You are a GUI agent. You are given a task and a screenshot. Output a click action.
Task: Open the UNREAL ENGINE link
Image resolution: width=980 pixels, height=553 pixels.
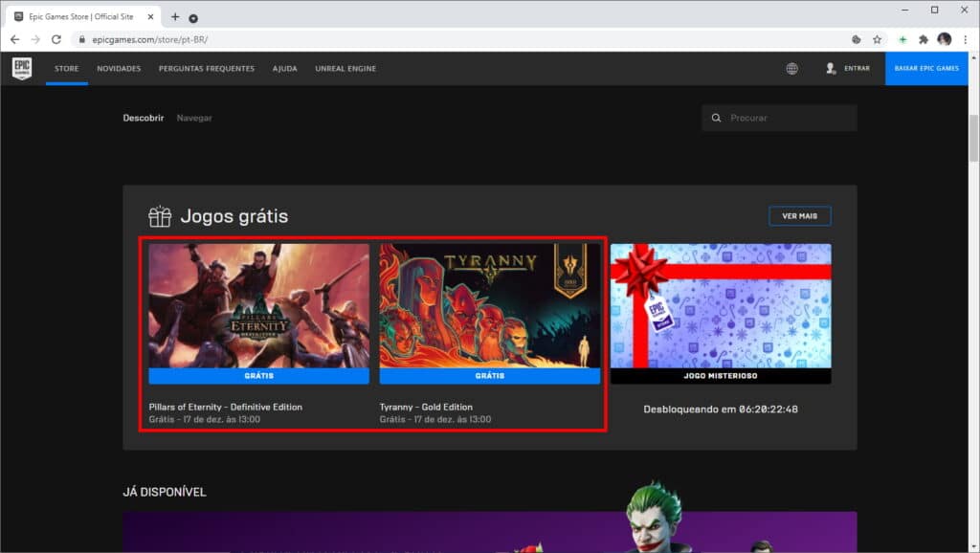345,69
